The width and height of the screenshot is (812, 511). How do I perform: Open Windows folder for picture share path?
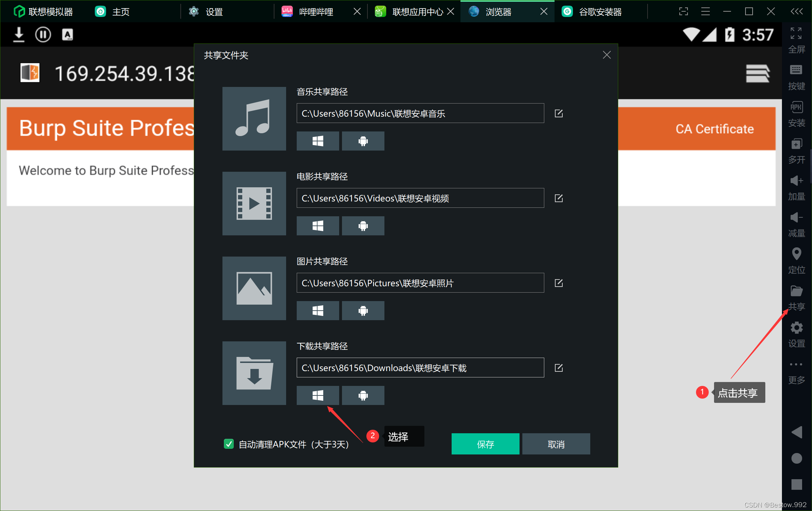[x=318, y=311]
